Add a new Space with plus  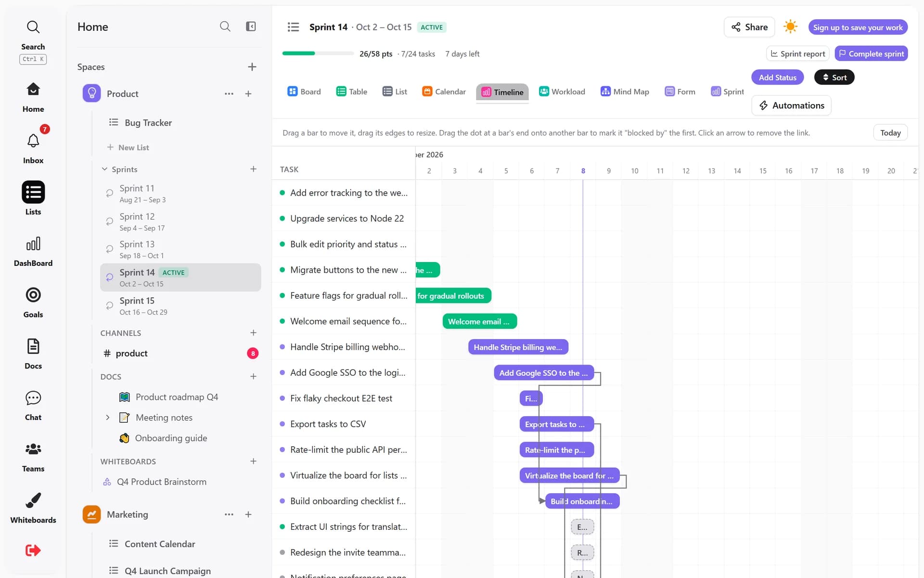[252, 67]
